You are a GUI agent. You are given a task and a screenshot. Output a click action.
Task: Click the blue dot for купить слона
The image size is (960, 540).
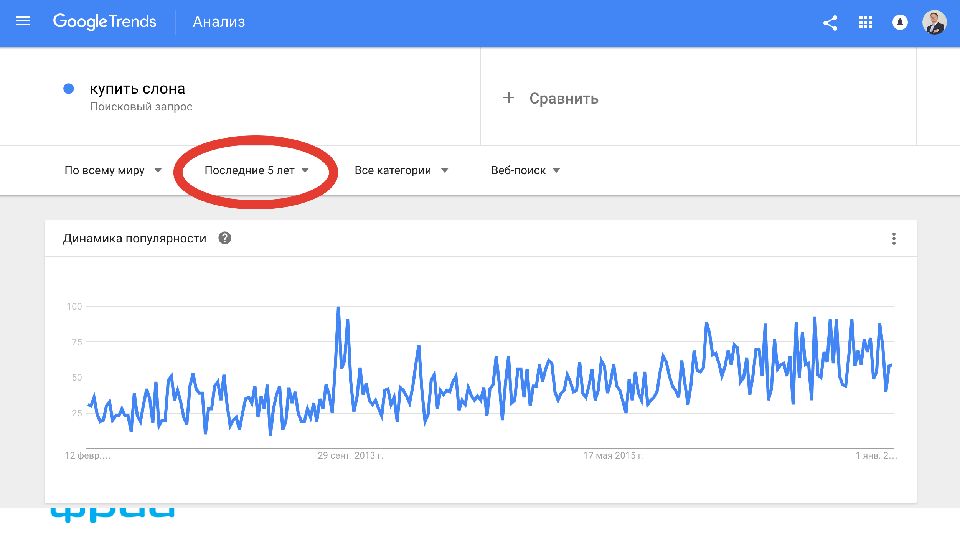click(69, 88)
